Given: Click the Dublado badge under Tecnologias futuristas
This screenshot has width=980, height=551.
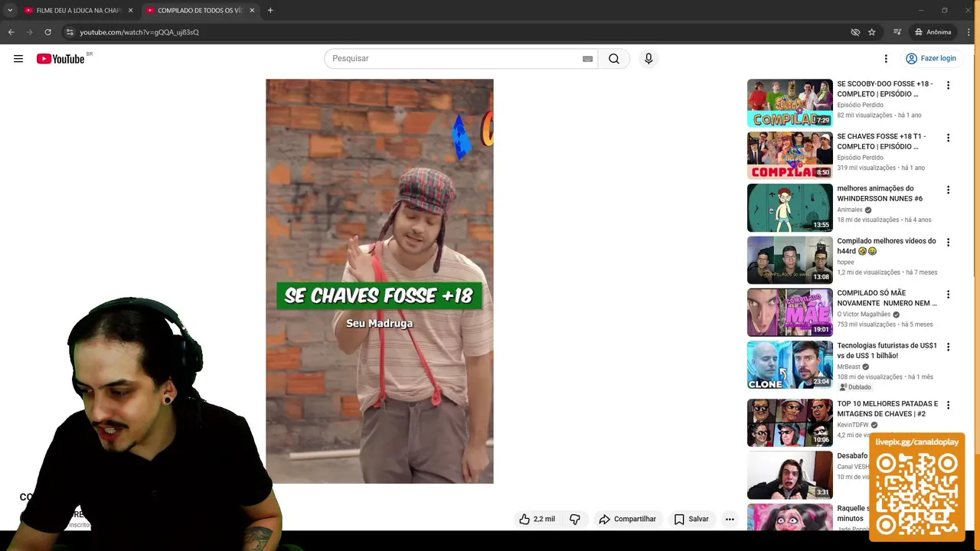Looking at the screenshot, I should tap(856, 387).
